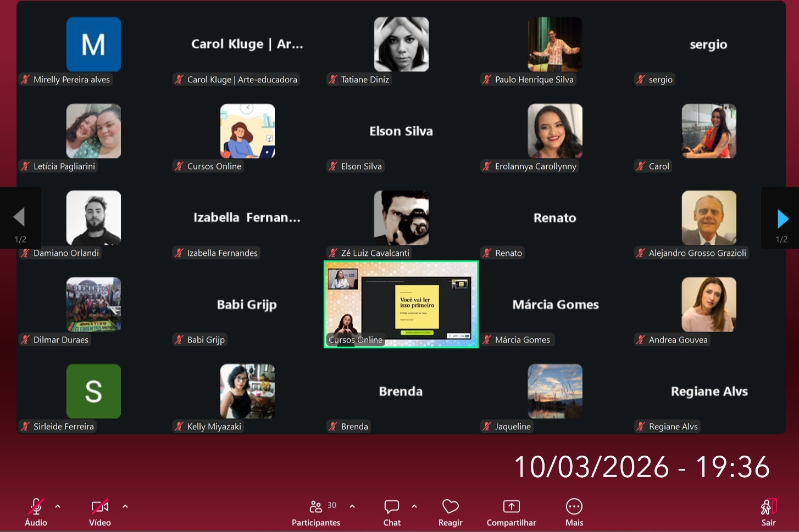
Task: Click the large Márcia Gomes name tile
Action: point(556,305)
